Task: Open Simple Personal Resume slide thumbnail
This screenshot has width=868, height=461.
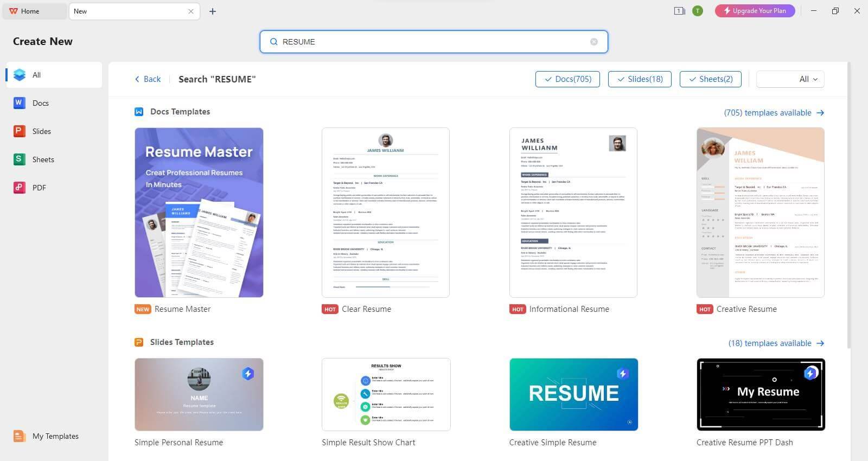Action: [199, 394]
